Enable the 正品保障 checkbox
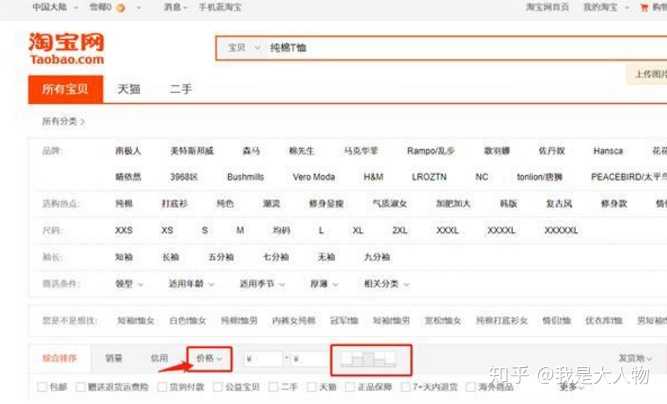 pyautogui.click(x=351, y=387)
